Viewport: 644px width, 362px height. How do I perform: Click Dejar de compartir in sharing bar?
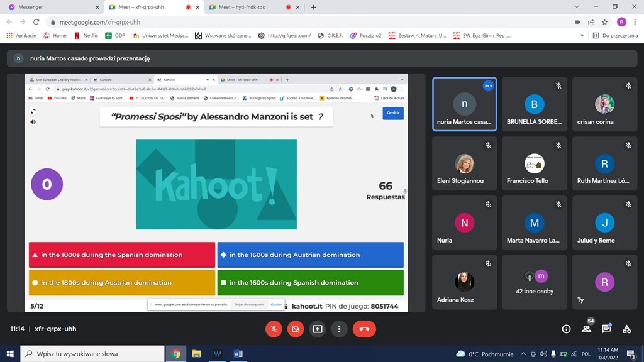[x=249, y=305]
